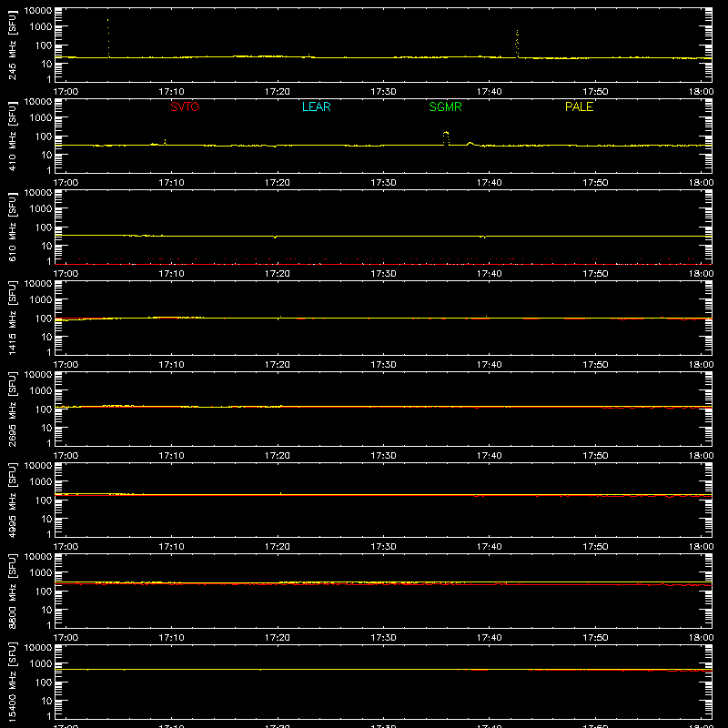Click the 17:30 tick label under 8800 MHz plot
The image size is (728, 728).
383,638
